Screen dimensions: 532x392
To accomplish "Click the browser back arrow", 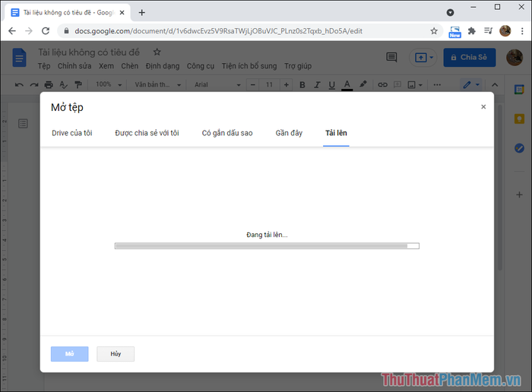I will coord(12,31).
